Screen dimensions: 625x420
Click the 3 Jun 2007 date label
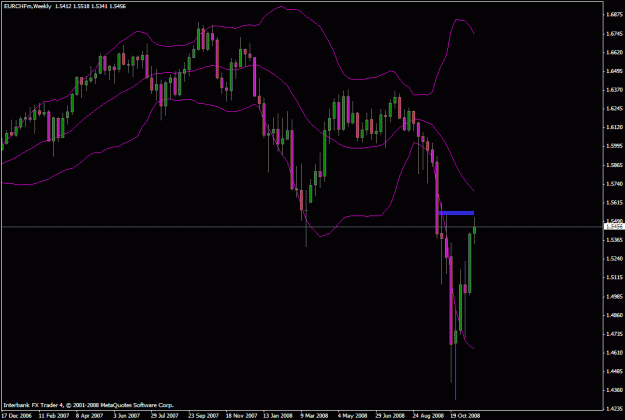(x=127, y=416)
